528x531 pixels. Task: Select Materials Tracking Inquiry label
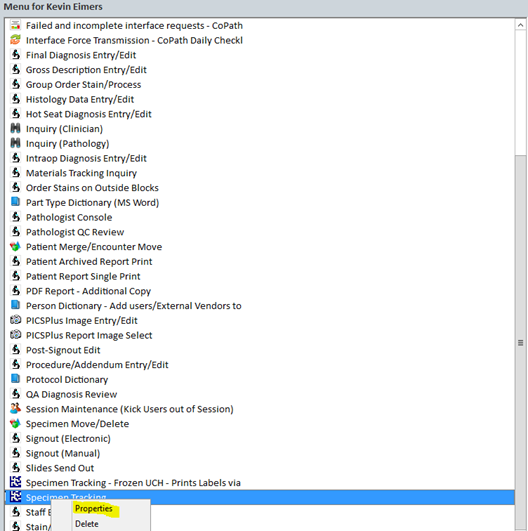click(81, 173)
